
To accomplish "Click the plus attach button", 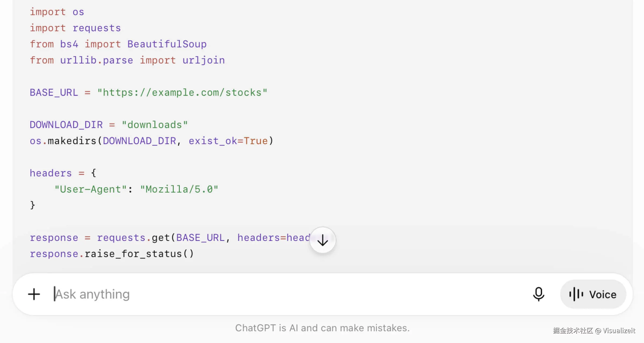I will point(34,294).
